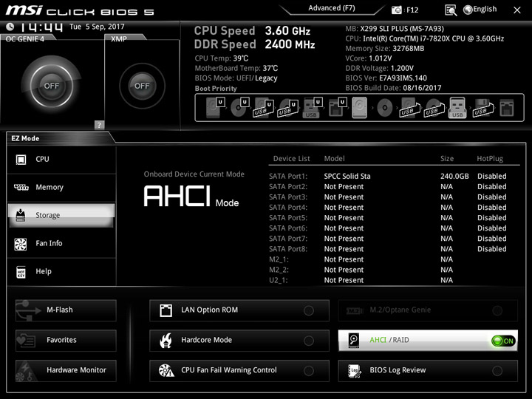Image resolution: width=532 pixels, height=399 pixels.
Task: Click the HotPlug column header
Action: pos(490,158)
